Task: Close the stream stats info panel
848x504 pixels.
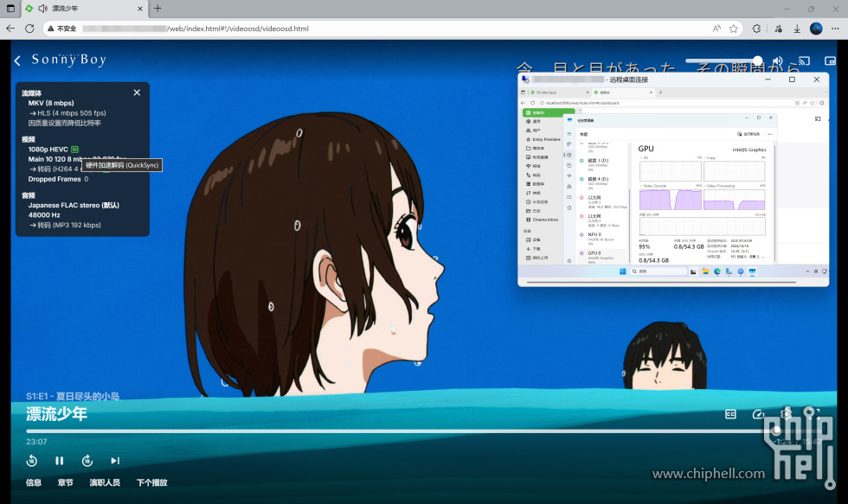Action: click(x=137, y=93)
